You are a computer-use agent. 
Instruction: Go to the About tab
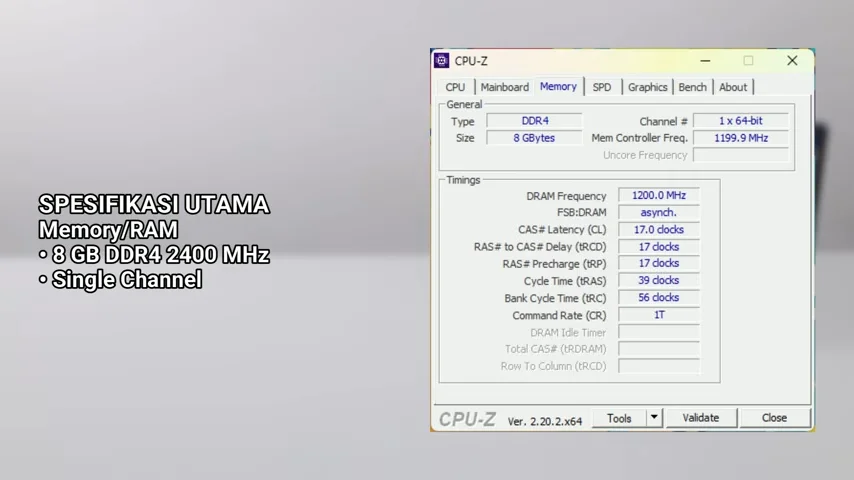[x=733, y=87]
